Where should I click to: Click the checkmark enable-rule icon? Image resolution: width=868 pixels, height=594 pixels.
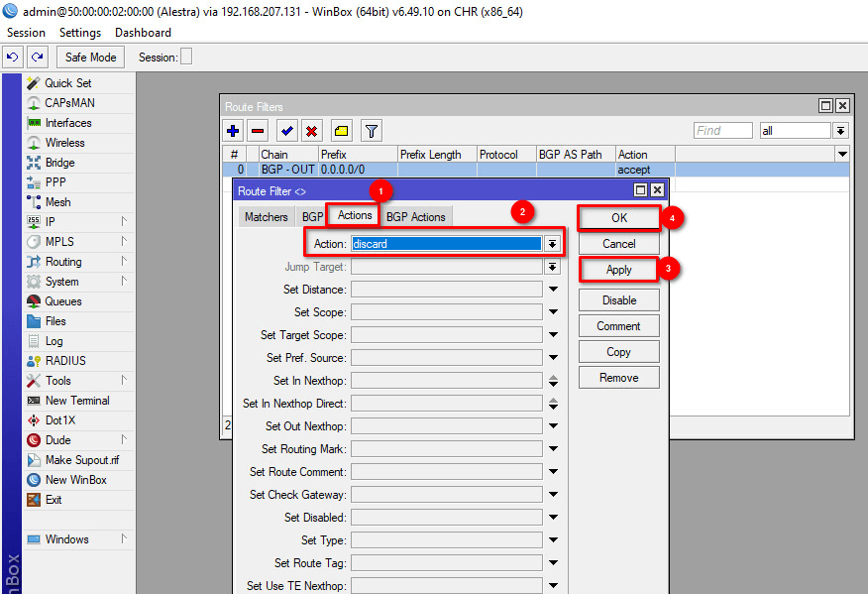[x=286, y=130]
